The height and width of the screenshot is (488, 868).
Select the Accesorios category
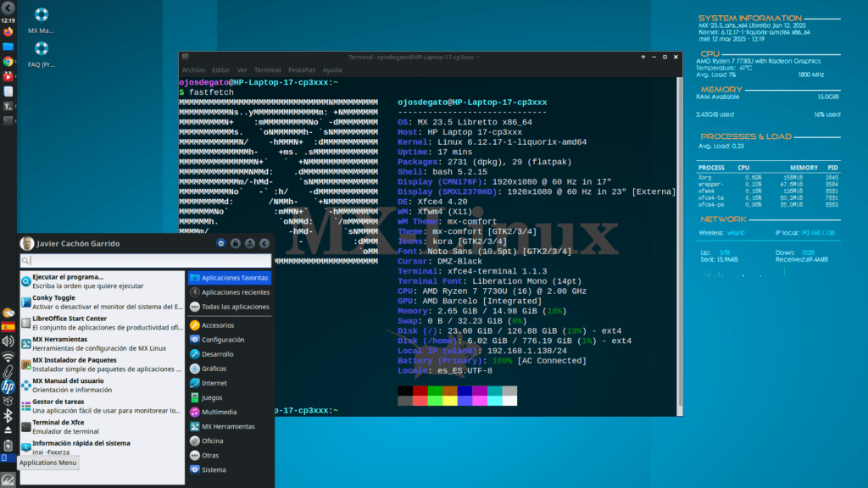pyautogui.click(x=229, y=325)
